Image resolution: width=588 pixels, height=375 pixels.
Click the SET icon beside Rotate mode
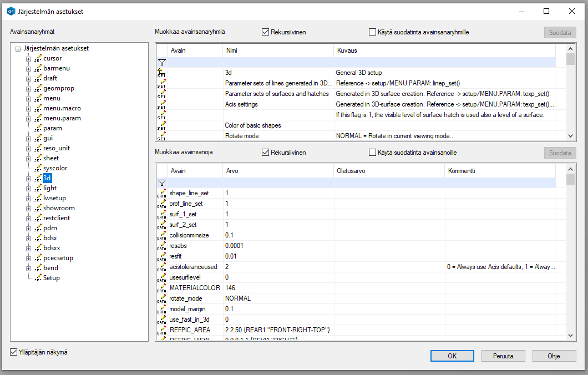[x=162, y=136]
